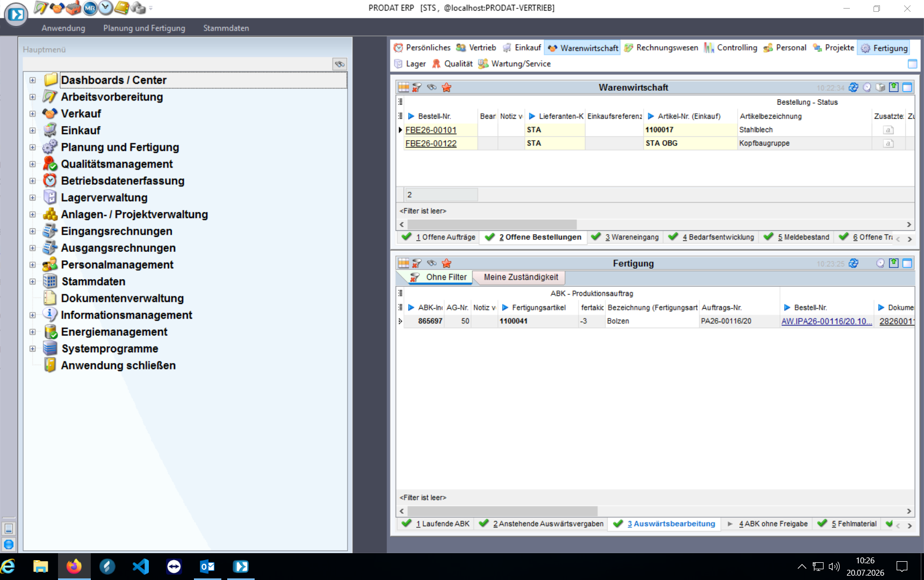The height and width of the screenshot is (580, 924).
Task: Switch to the Persönliches dashboard tab
Action: click(x=422, y=48)
